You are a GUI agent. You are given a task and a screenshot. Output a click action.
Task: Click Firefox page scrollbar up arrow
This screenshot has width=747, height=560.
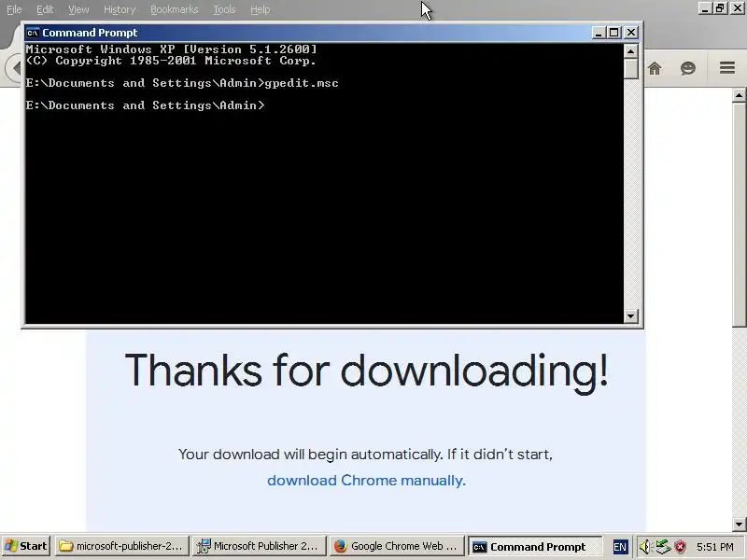point(739,95)
